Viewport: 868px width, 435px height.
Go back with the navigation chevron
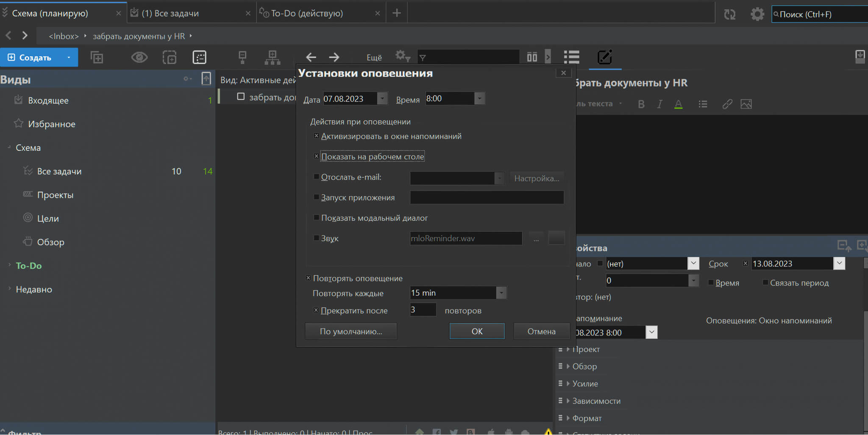click(x=8, y=36)
